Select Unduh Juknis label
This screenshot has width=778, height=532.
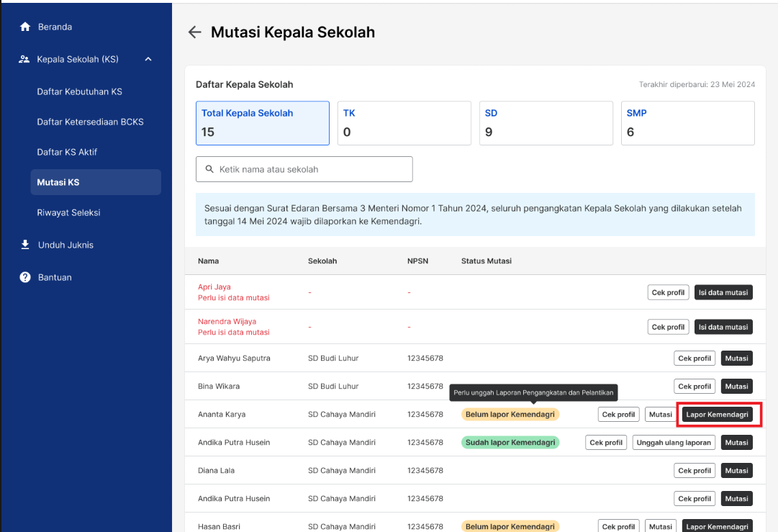(x=65, y=245)
